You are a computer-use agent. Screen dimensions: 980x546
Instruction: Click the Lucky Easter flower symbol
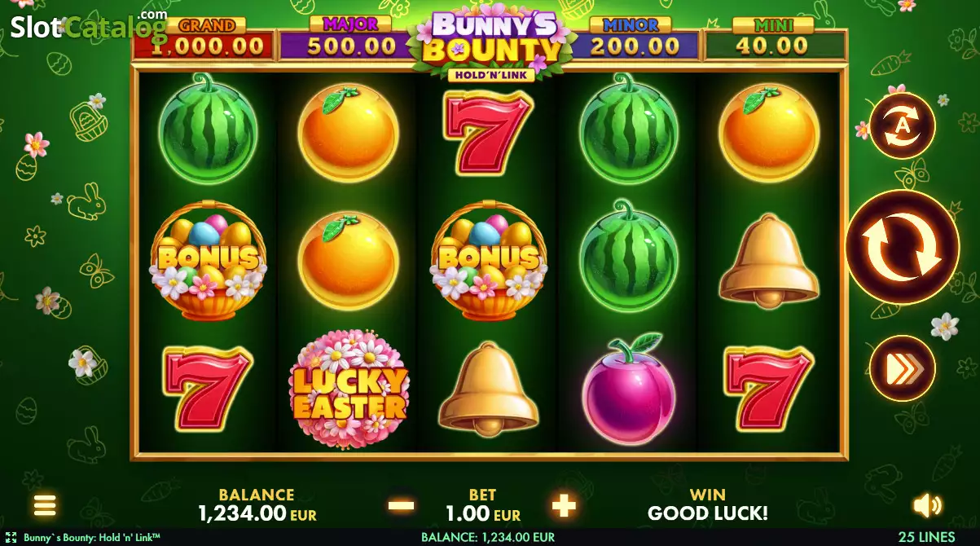(x=349, y=387)
